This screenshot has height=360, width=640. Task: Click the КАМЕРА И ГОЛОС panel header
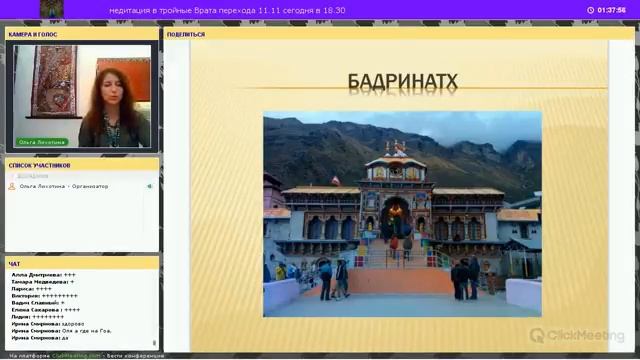pos(82,34)
